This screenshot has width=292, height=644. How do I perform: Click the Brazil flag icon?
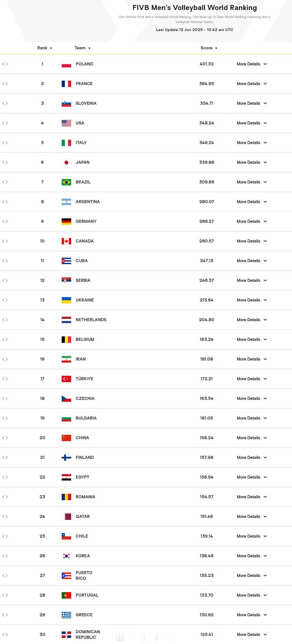point(66,182)
